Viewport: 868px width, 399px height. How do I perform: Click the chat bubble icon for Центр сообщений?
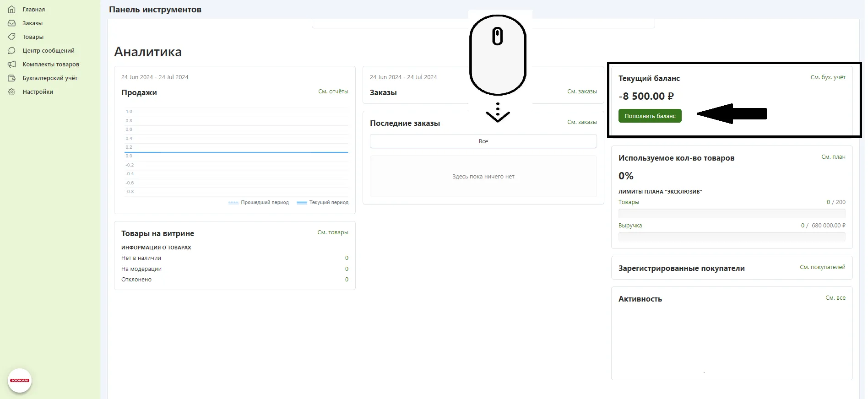click(12, 50)
